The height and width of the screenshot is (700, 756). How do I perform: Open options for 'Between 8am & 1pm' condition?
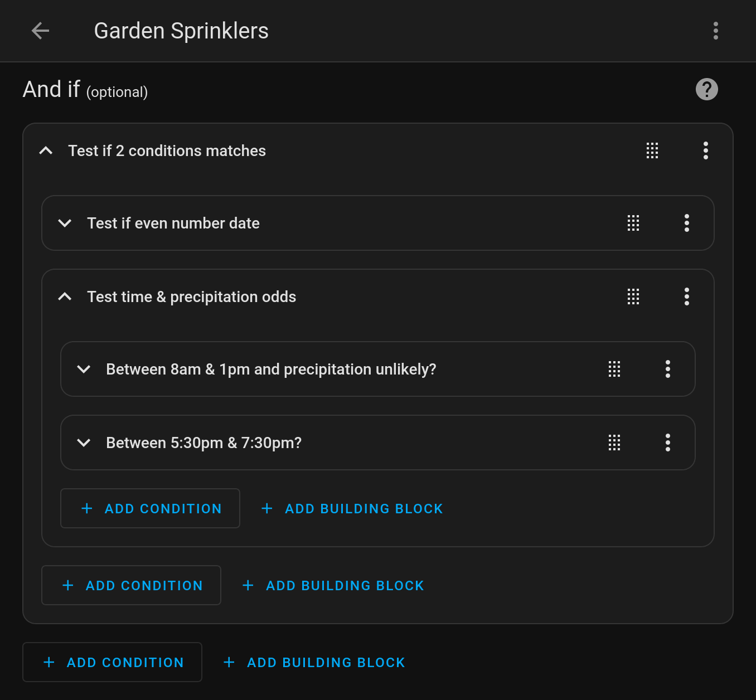tap(667, 369)
